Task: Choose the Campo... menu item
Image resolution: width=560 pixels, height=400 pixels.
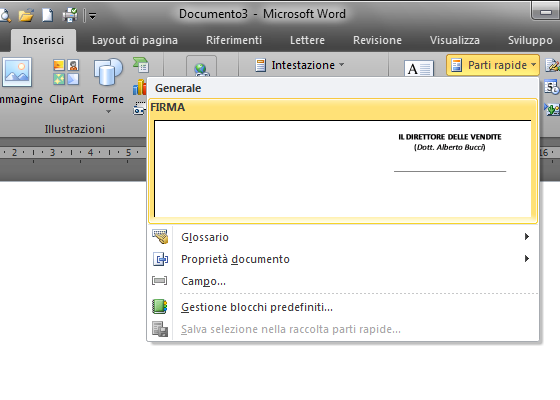Action: (x=343, y=281)
